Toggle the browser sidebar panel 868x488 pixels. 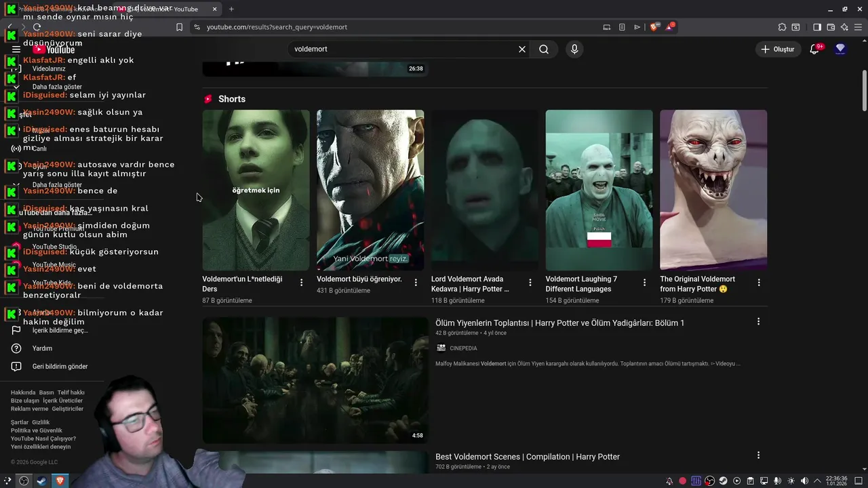pyautogui.click(x=817, y=27)
